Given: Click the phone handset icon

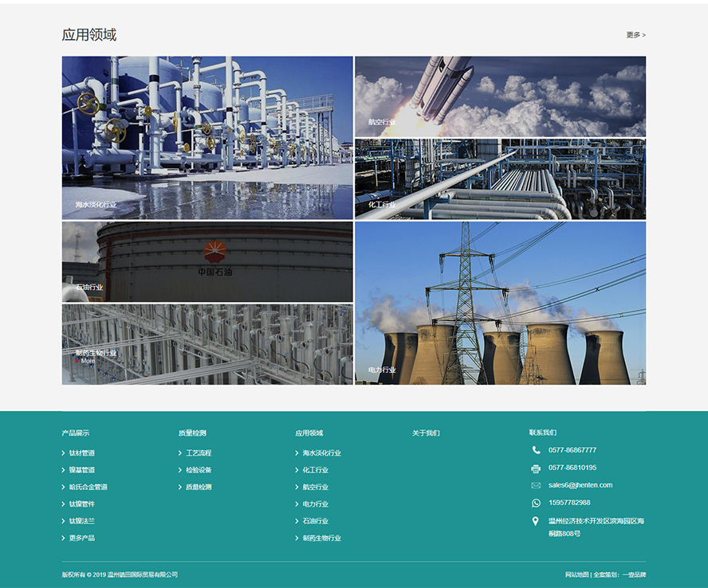Looking at the screenshot, I should pyautogui.click(x=536, y=450).
